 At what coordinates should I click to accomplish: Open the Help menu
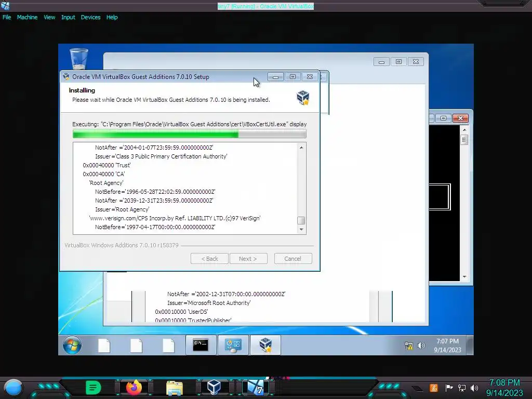(x=112, y=17)
